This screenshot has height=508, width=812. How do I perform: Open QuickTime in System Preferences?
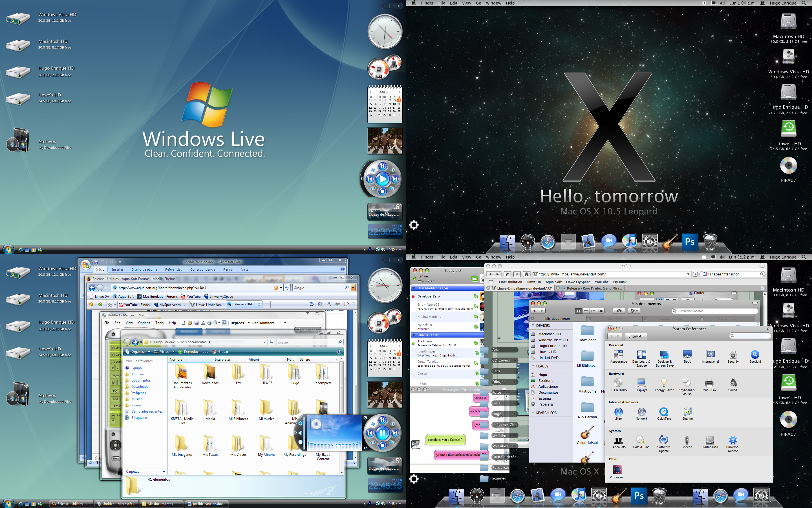click(664, 413)
